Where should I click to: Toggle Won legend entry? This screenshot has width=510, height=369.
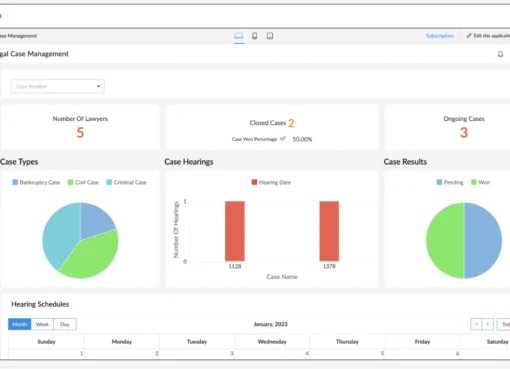[480, 182]
